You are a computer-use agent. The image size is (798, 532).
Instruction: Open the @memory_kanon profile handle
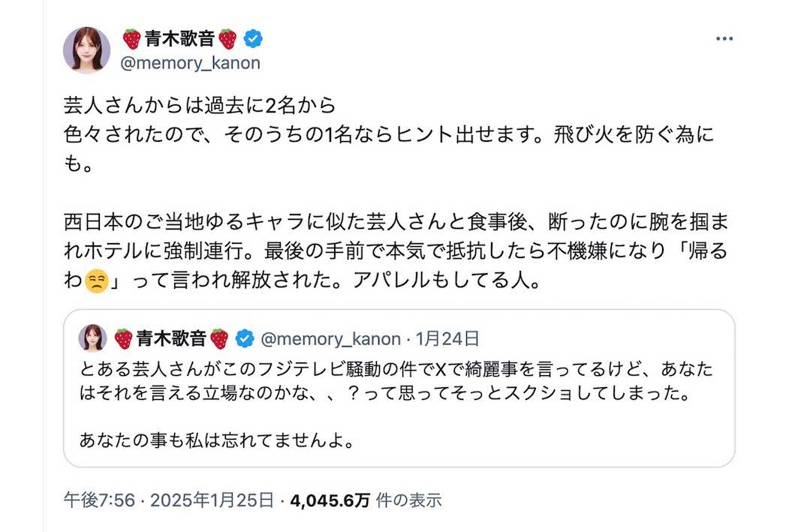193,63
